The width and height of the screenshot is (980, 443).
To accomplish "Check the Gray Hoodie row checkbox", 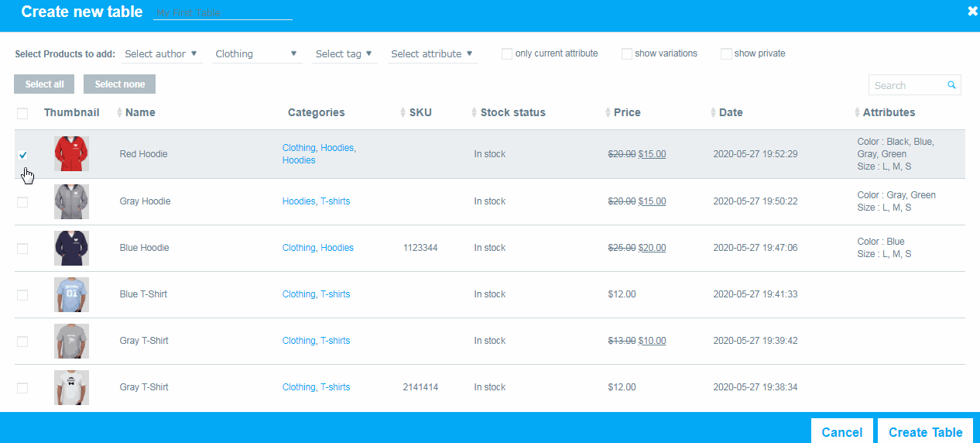I will click(x=22, y=202).
